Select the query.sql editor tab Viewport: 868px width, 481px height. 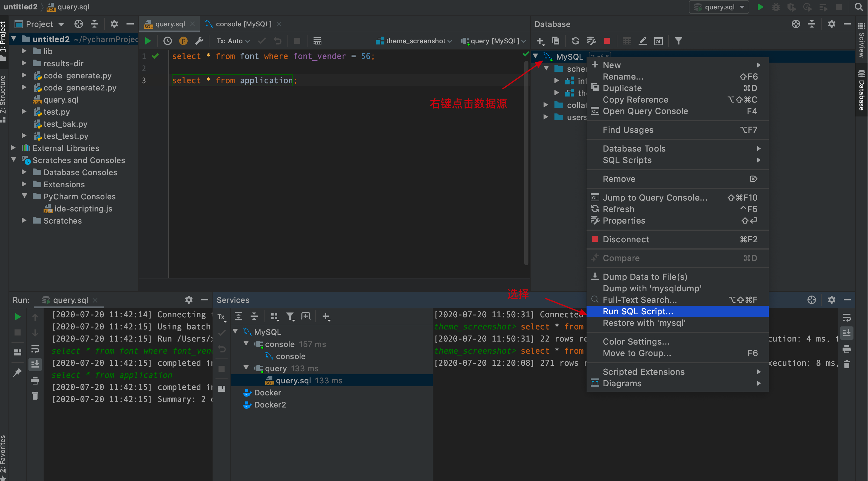(x=169, y=24)
